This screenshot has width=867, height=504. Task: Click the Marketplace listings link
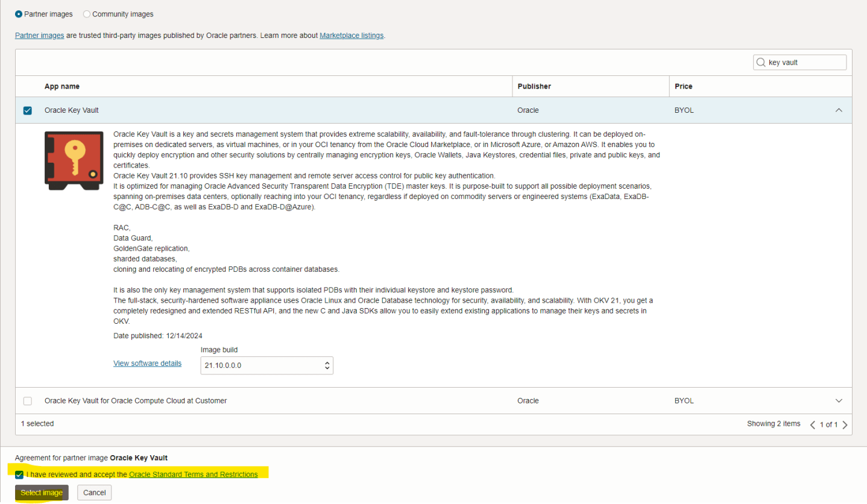(352, 35)
